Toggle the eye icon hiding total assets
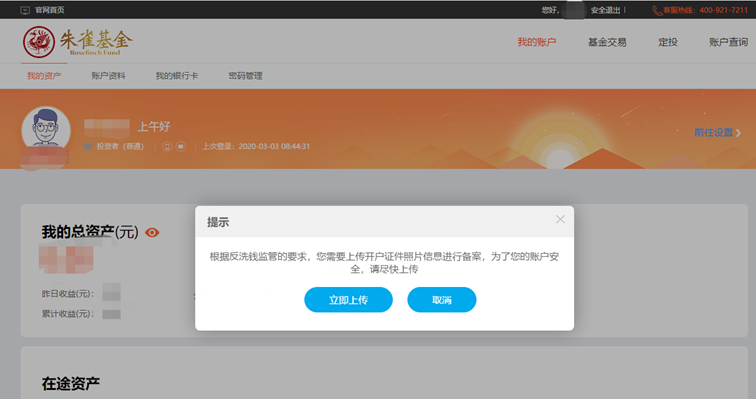756x399 pixels. 152,233
